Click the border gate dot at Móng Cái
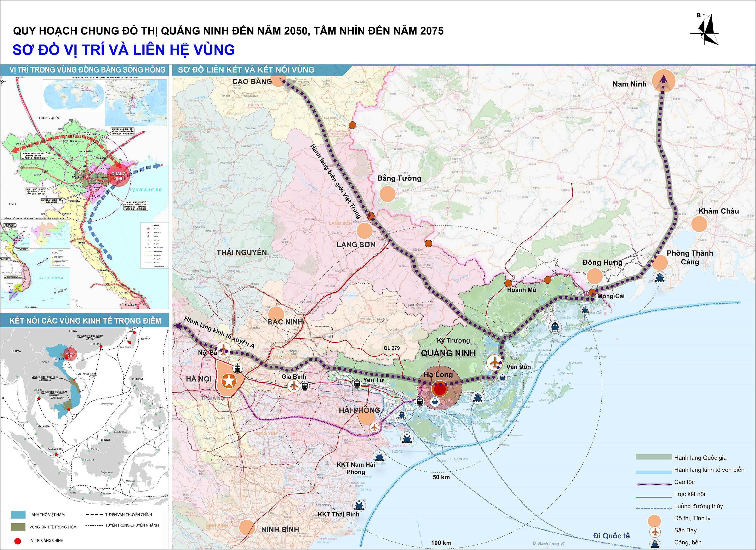 point(592,293)
